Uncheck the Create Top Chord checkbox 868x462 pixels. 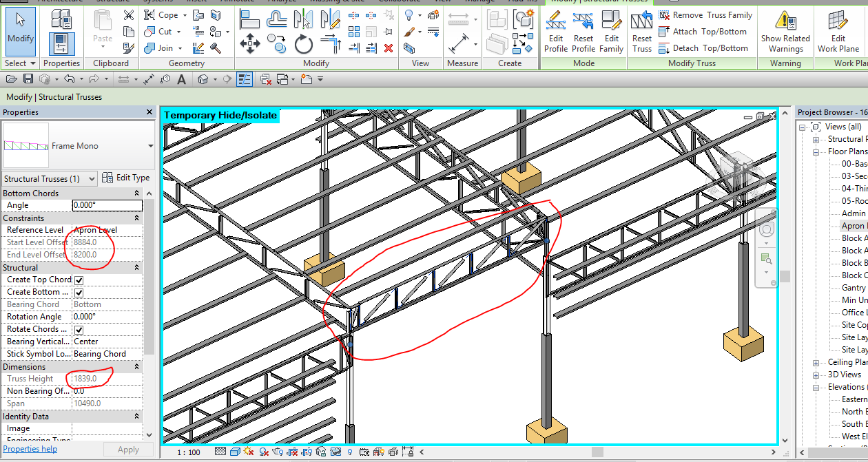point(79,280)
